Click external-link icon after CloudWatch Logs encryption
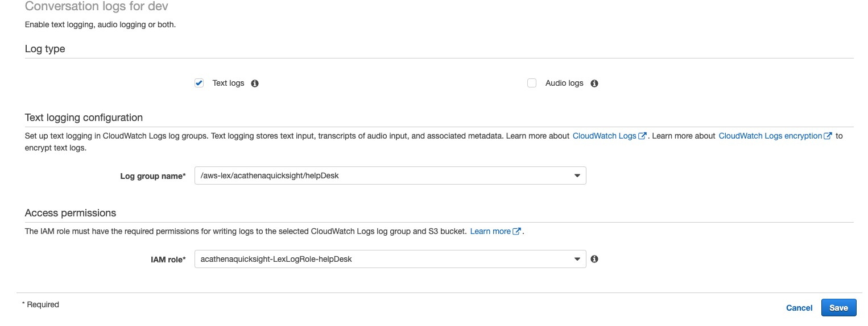This screenshot has height=326, width=868. click(x=828, y=136)
